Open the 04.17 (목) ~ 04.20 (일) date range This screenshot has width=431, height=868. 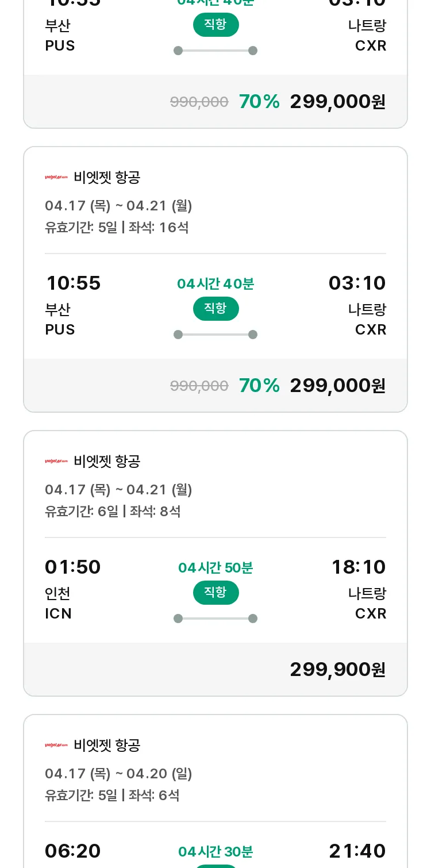point(118,774)
